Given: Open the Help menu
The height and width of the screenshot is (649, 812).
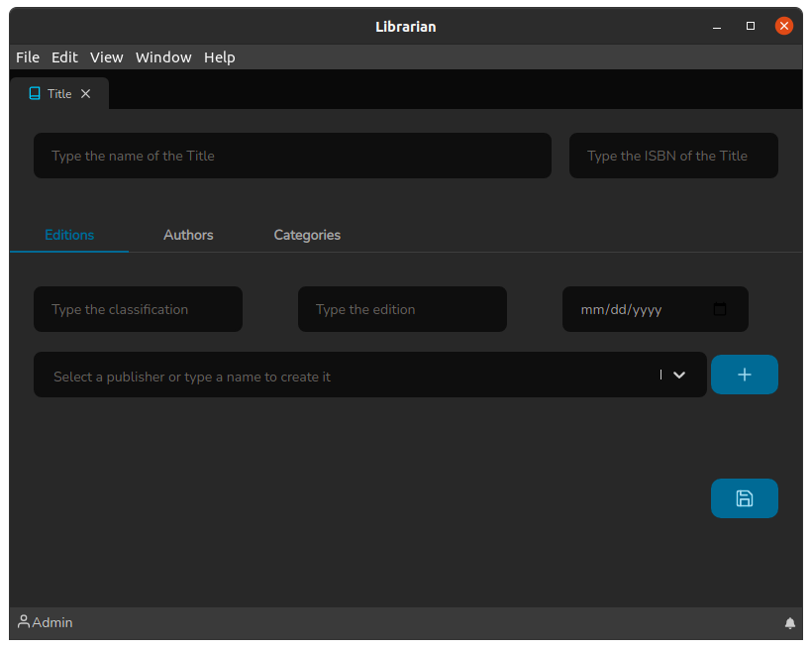Looking at the screenshot, I should tap(219, 57).
